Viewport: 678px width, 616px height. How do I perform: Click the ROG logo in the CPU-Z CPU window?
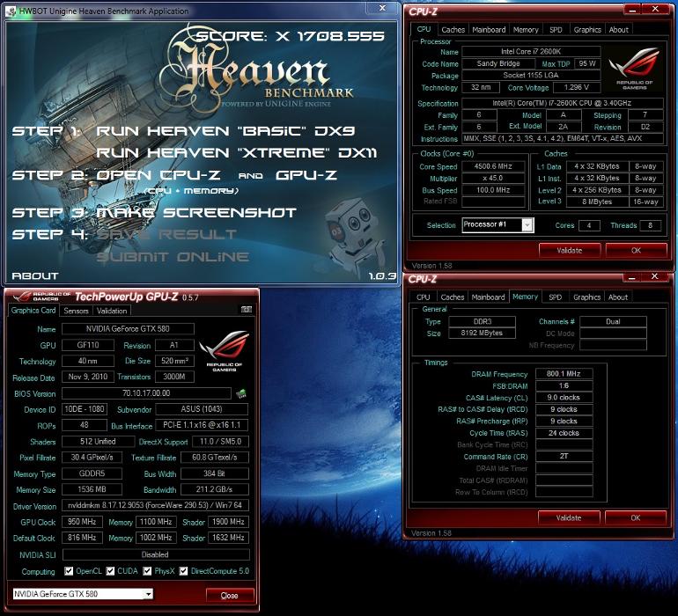(634, 69)
